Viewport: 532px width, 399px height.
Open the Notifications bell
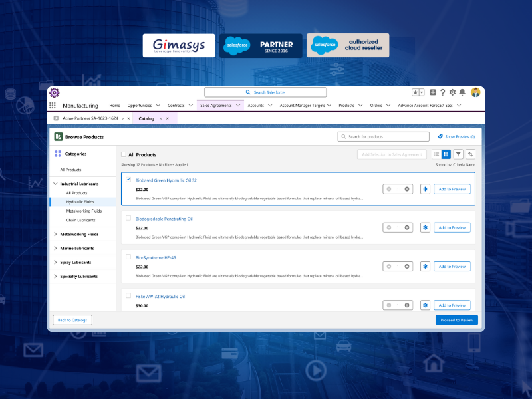pos(462,92)
